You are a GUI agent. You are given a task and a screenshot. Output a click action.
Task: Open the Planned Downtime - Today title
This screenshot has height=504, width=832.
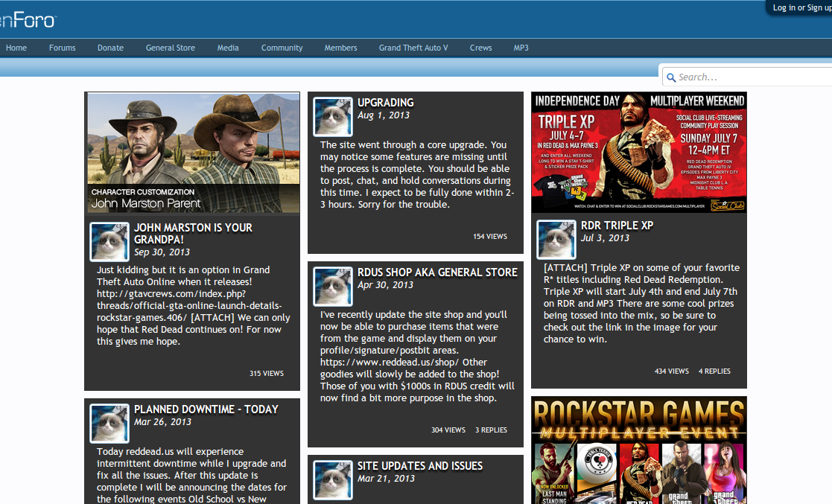click(206, 409)
